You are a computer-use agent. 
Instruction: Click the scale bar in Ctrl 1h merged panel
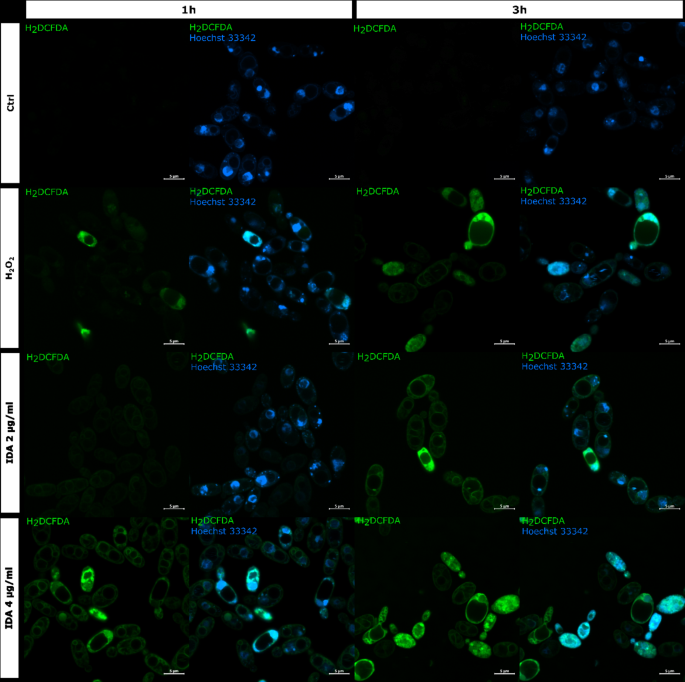(339, 177)
